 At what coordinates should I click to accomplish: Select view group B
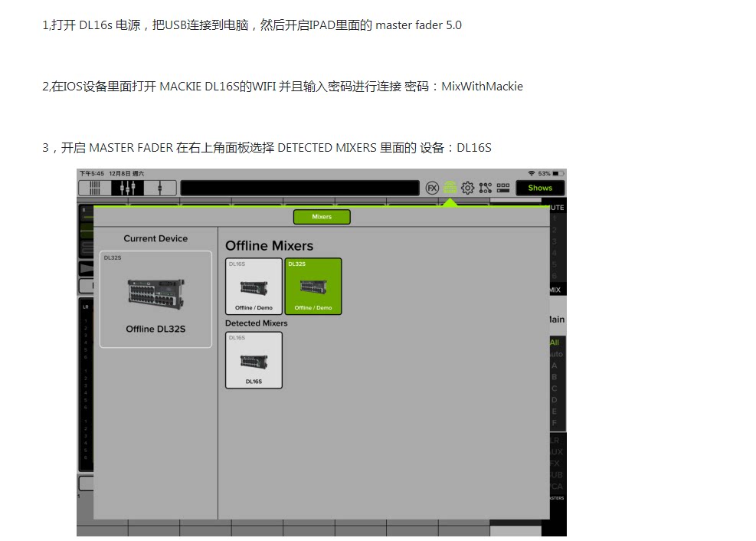(555, 377)
